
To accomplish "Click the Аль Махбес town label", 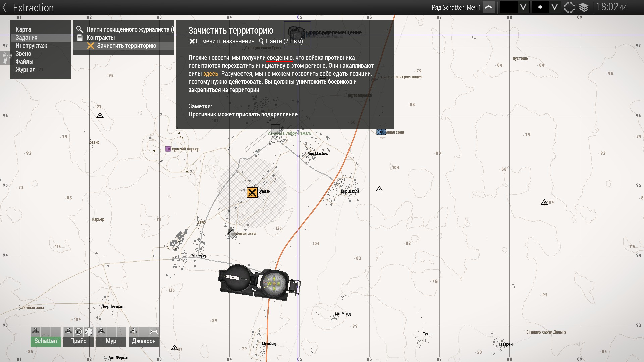I will click(318, 154).
